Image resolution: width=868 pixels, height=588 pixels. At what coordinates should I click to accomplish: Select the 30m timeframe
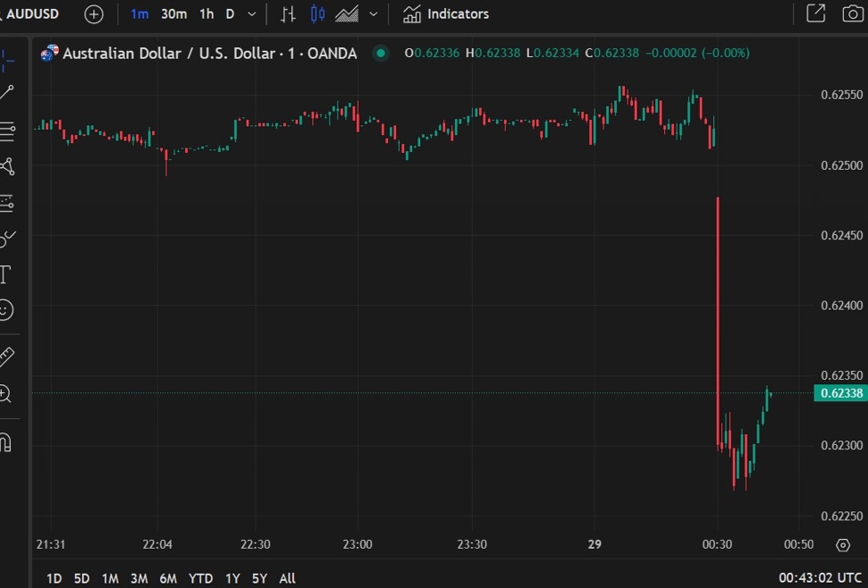tap(174, 13)
